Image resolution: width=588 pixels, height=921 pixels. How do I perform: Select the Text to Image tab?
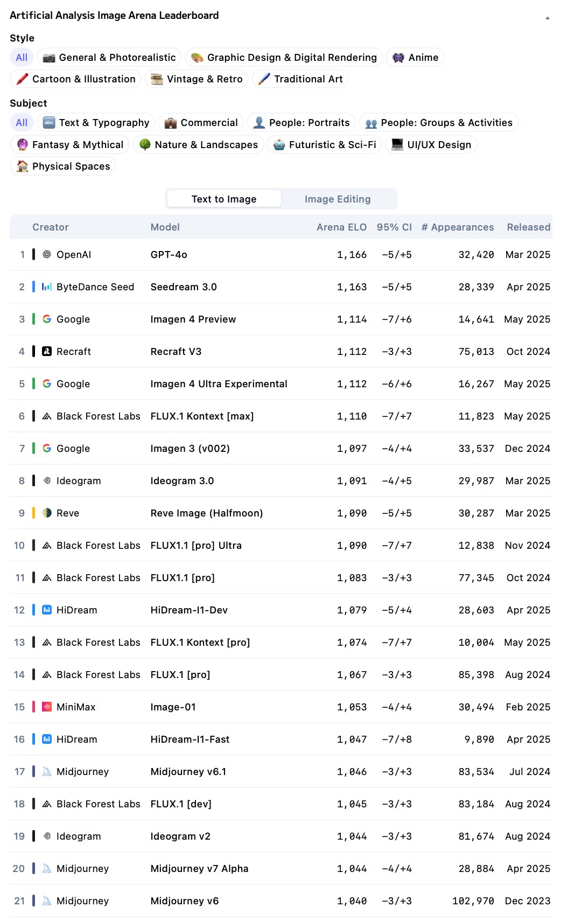pos(224,199)
